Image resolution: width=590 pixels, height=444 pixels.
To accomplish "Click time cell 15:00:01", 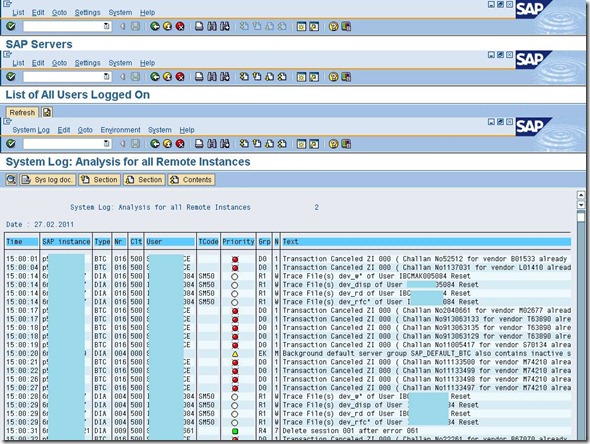I will [x=22, y=259].
